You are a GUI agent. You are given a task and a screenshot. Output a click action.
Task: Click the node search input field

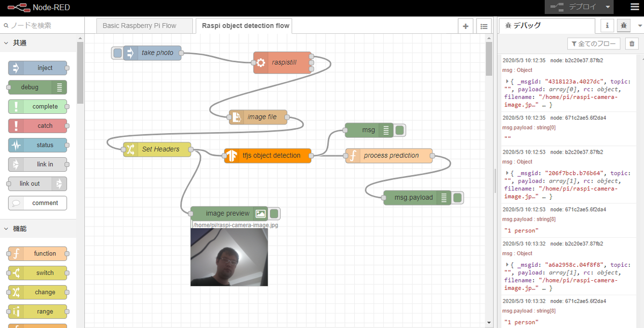coord(38,25)
